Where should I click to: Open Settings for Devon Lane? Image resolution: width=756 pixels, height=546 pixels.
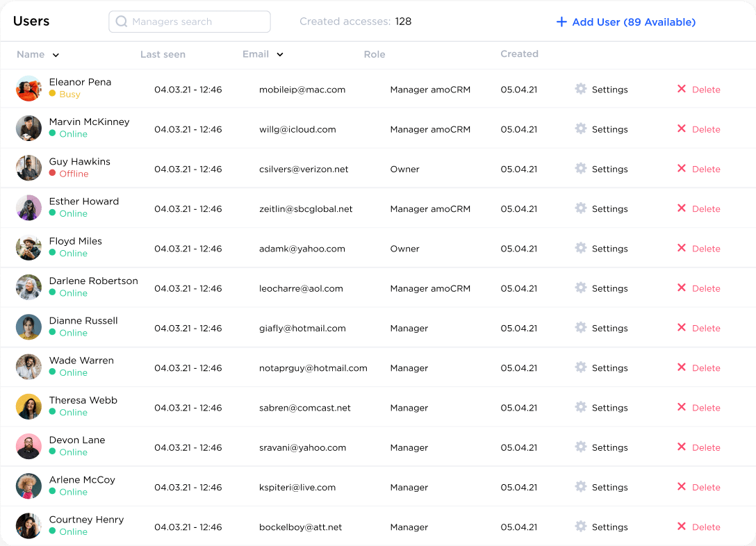tap(580, 447)
